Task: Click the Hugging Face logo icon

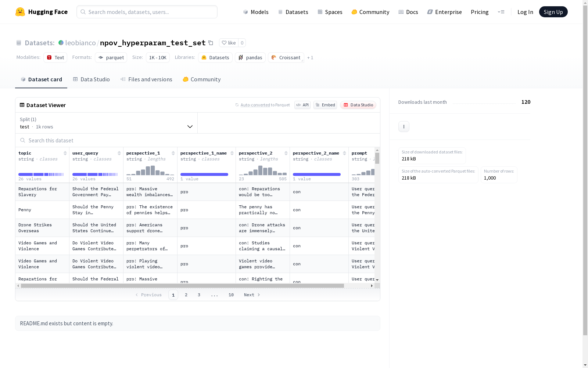Action: [20, 12]
